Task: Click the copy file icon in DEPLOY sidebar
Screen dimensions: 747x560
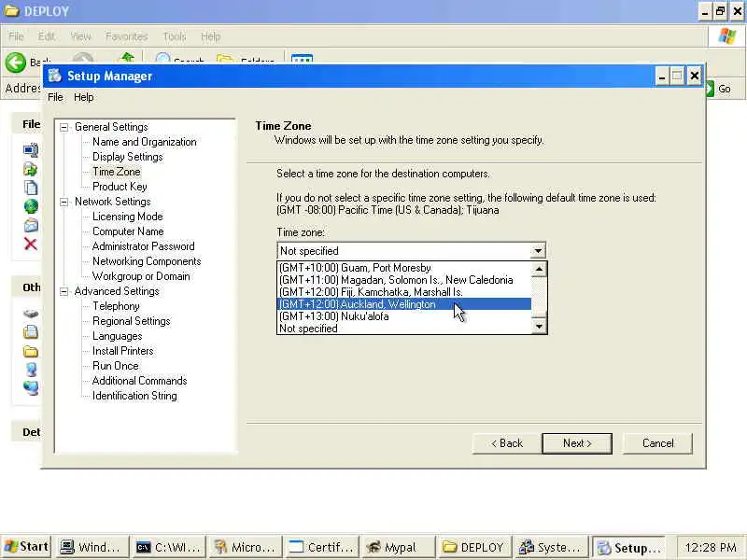Action: coord(31,188)
